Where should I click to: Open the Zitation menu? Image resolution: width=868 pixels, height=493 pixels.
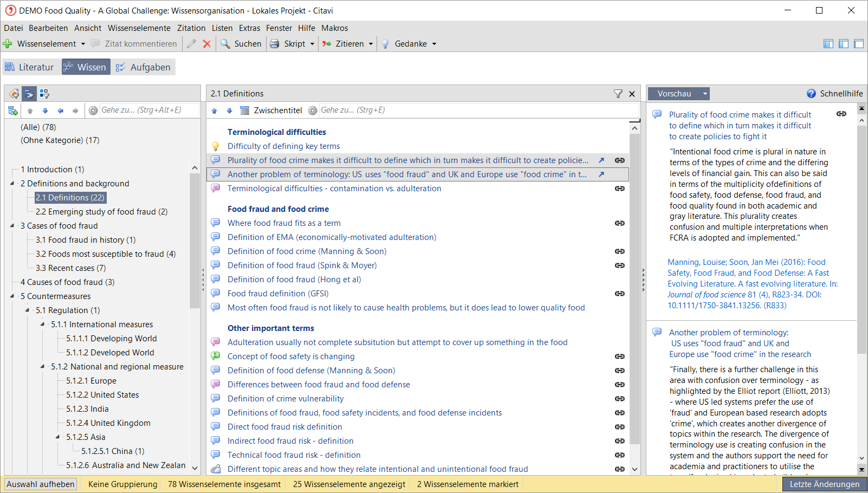pyautogui.click(x=191, y=28)
